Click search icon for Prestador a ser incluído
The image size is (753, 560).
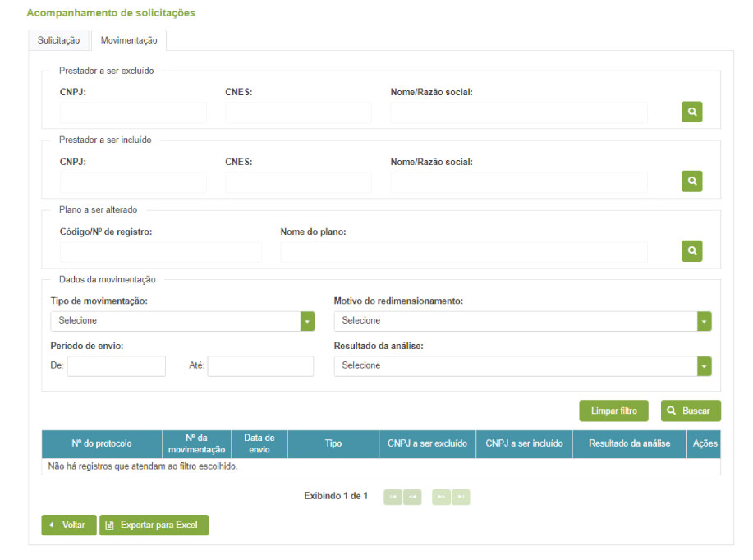[x=691, y=181]
